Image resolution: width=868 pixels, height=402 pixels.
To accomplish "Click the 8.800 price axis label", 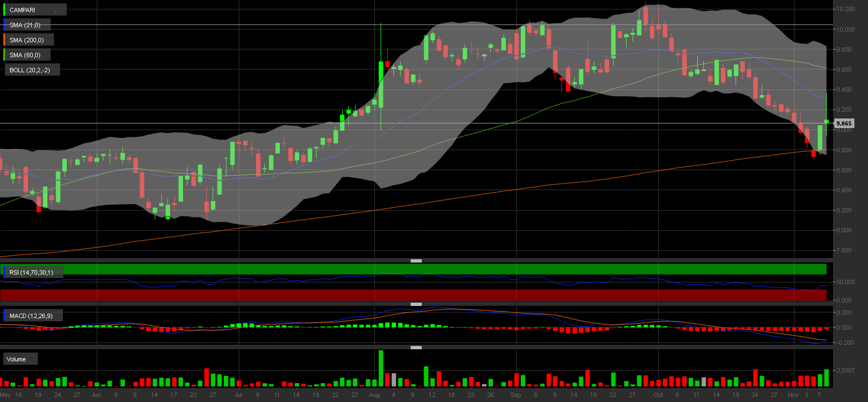I will (x=845, y=150).
